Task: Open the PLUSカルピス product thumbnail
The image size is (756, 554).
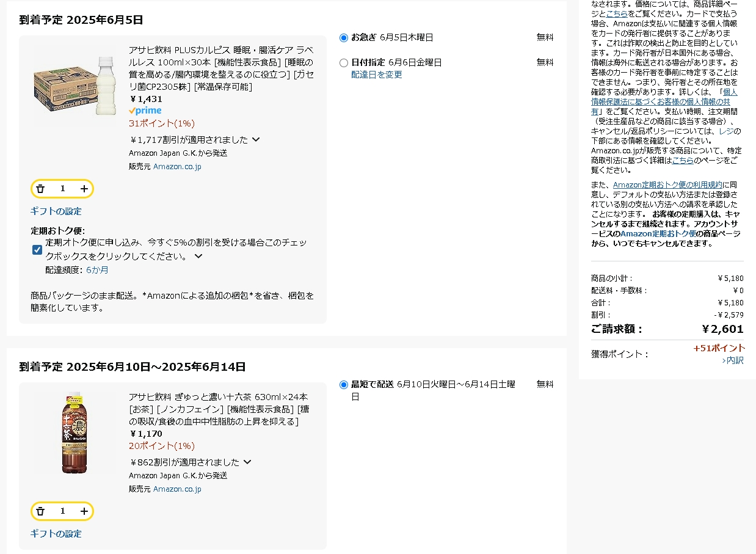Action: pyautogui.click(x=75, y=86)
